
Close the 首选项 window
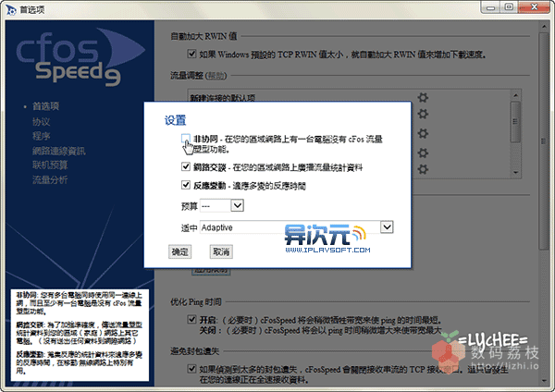535,7
